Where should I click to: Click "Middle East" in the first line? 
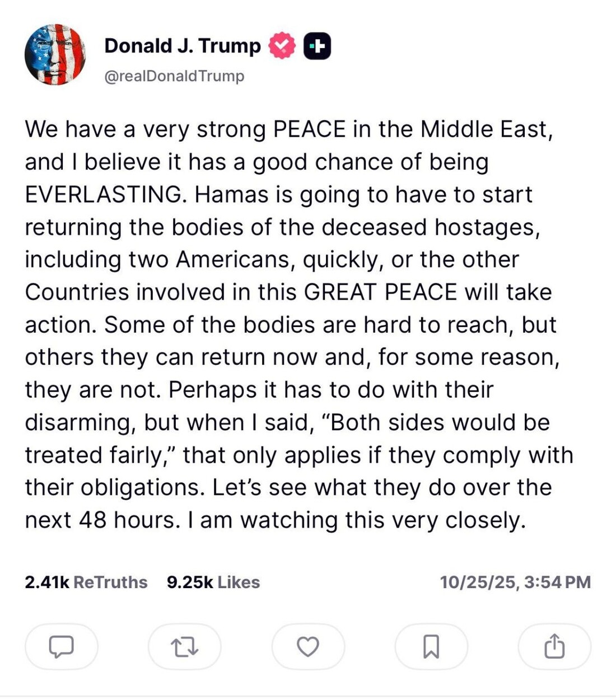(485, 129)
